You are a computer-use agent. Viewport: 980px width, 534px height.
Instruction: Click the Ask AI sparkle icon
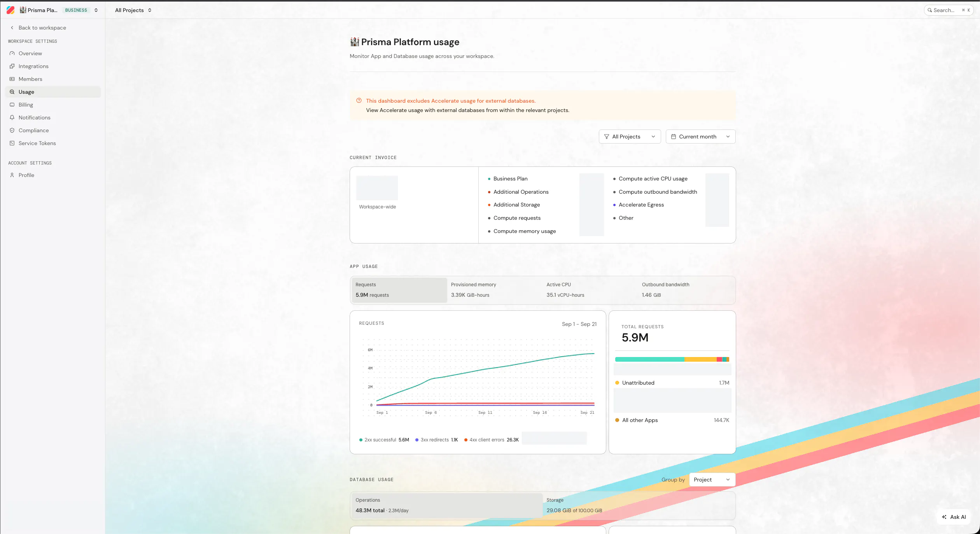pos(944,517)
